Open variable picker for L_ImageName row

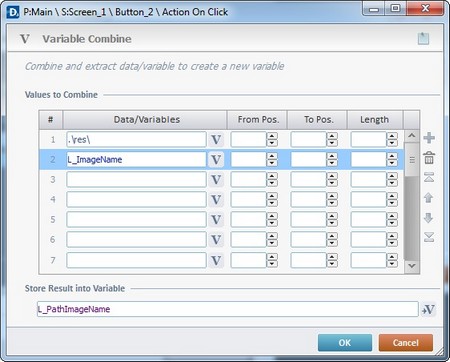tap(216, 159)
